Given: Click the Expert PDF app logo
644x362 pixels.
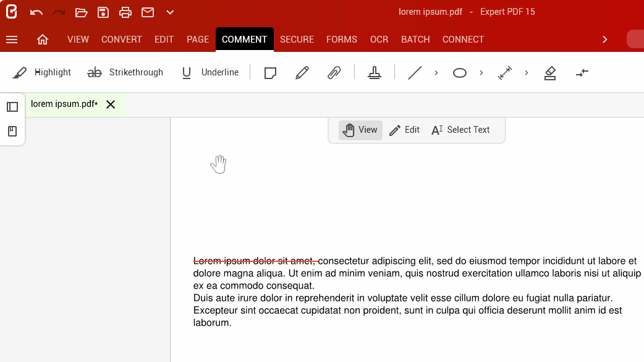Looking at the screenshot, I should [x=12, y=12].
